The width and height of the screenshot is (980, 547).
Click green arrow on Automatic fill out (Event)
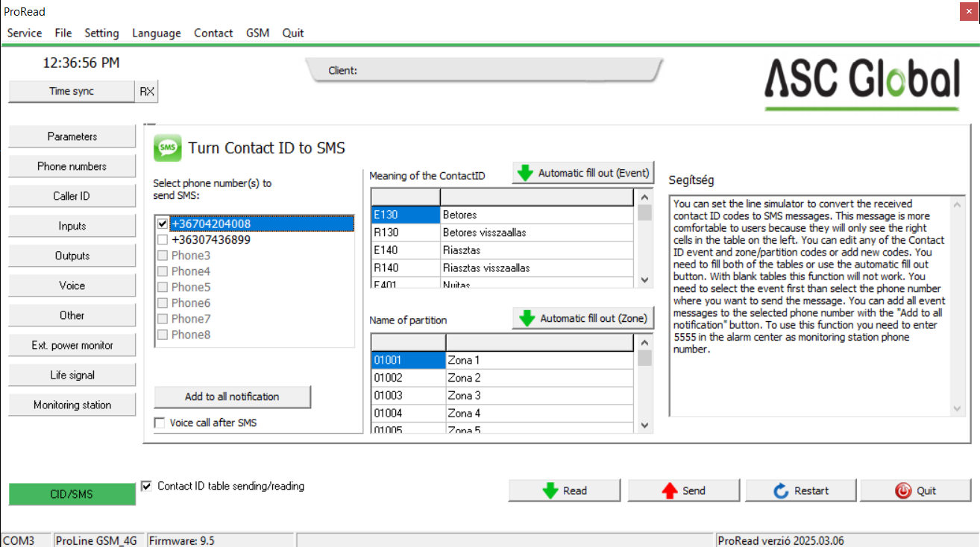(x=526, y=173)
